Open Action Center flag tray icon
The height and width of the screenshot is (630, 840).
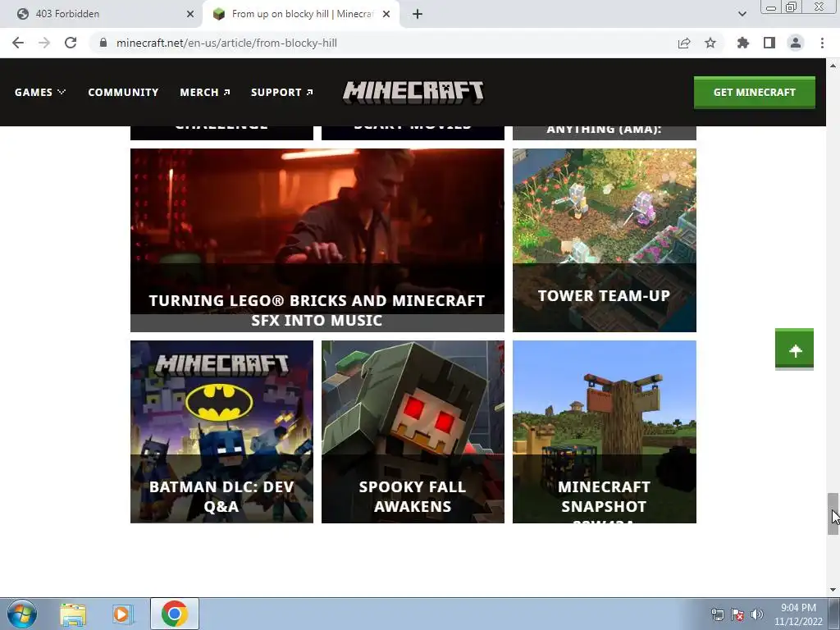[x=737, y=614]
